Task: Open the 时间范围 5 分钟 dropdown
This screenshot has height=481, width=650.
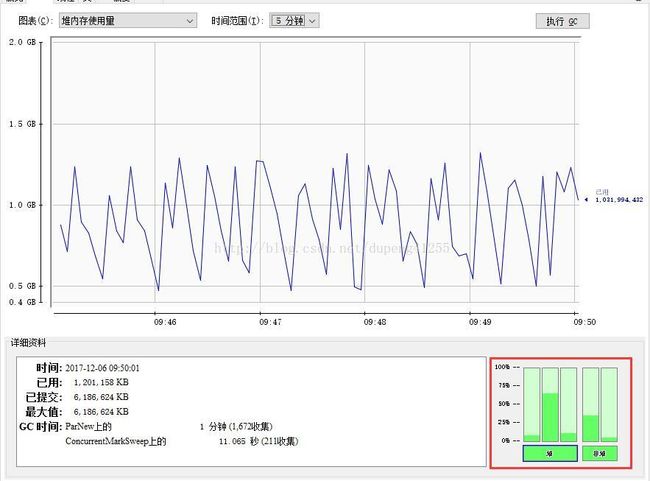Action: click(294, 20)
